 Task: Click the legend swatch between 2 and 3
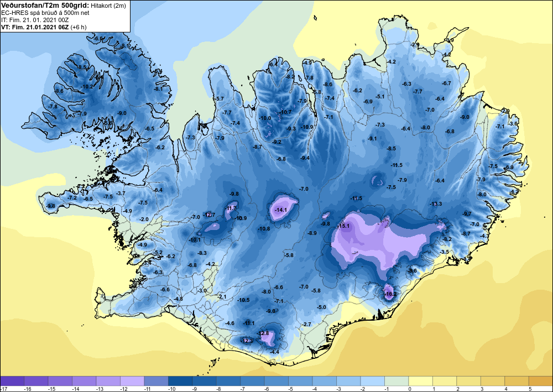[468, 381]
